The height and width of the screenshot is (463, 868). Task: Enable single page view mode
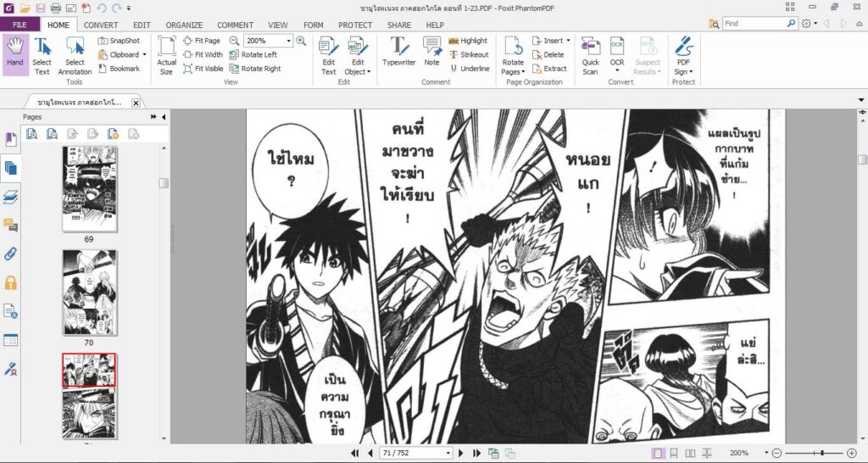coord(657,453)
